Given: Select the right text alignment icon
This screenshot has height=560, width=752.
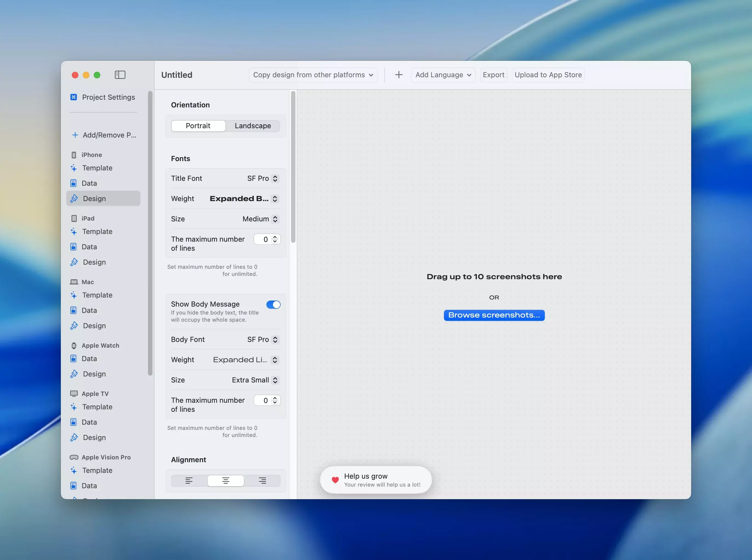Looking at the screenshot, I should (x=262, y=481).
